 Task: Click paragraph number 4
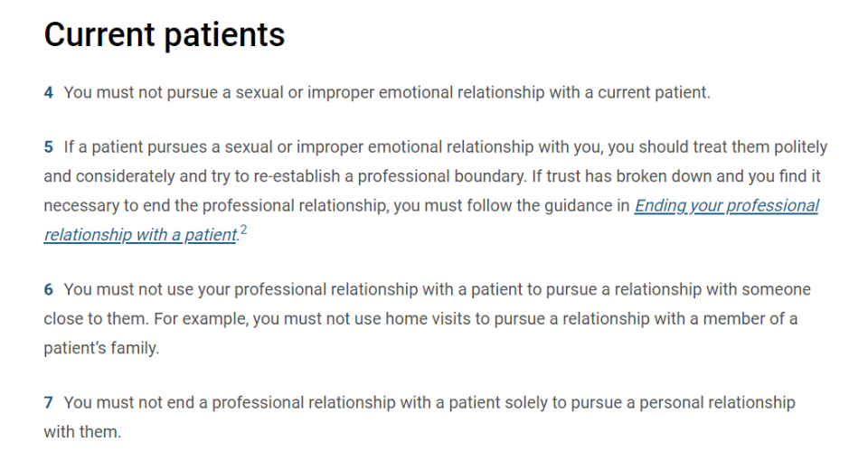(48, 93)
